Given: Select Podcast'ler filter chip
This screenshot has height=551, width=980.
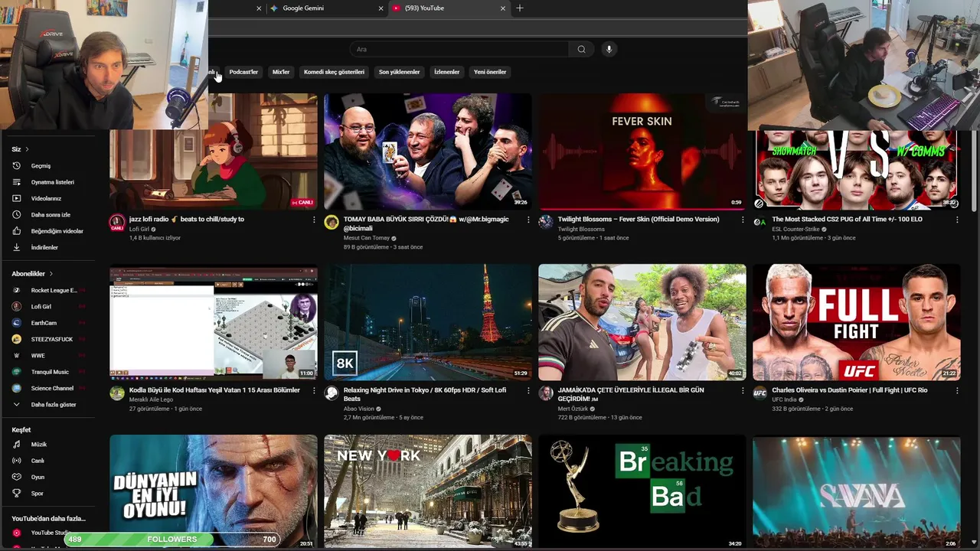Looking at the screenshot, I should tap(243, 72).
